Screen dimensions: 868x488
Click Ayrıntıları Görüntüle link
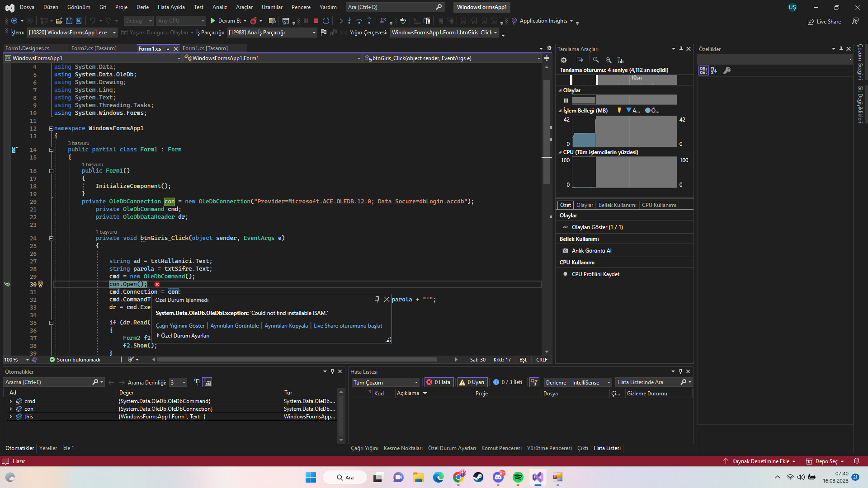(234, 326)
